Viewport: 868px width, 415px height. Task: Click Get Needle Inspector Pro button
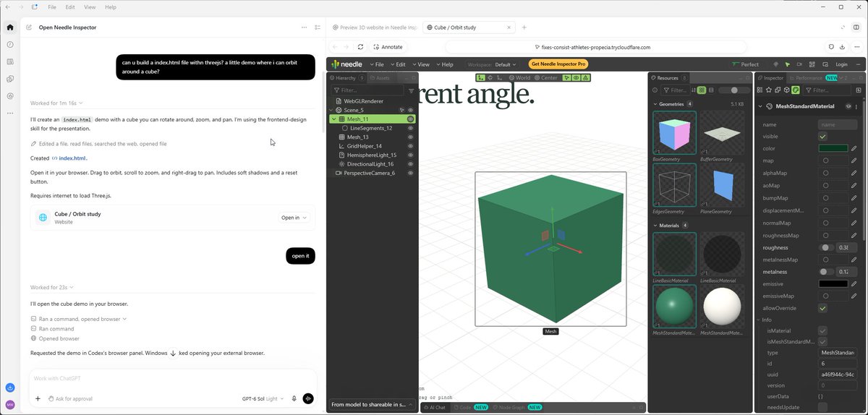coord(558,64)
